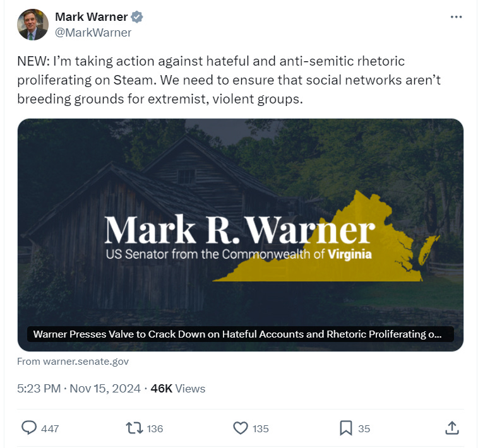Toggle the bookmark icon
Viewport: 478px width, 448px height.
pyautogui.click(x=346, y=428)
